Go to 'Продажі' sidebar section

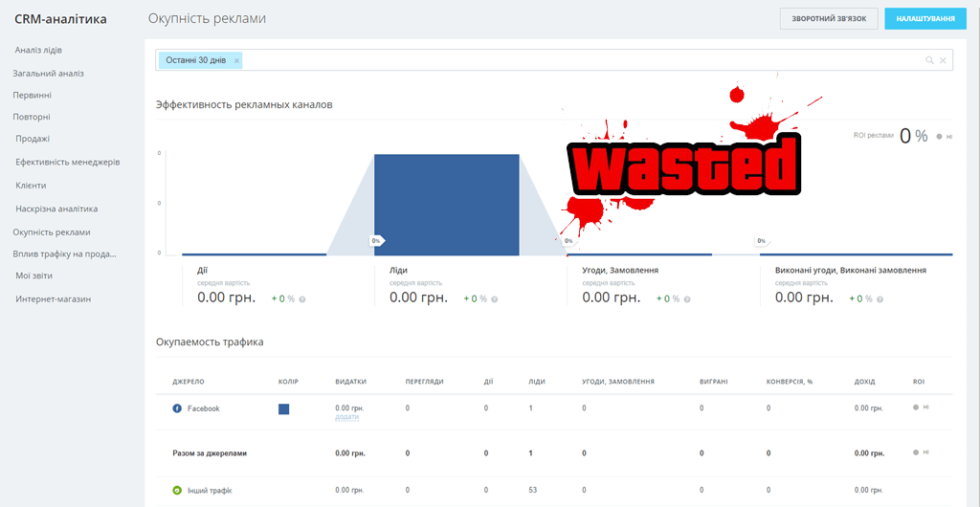tap(33, 139)
